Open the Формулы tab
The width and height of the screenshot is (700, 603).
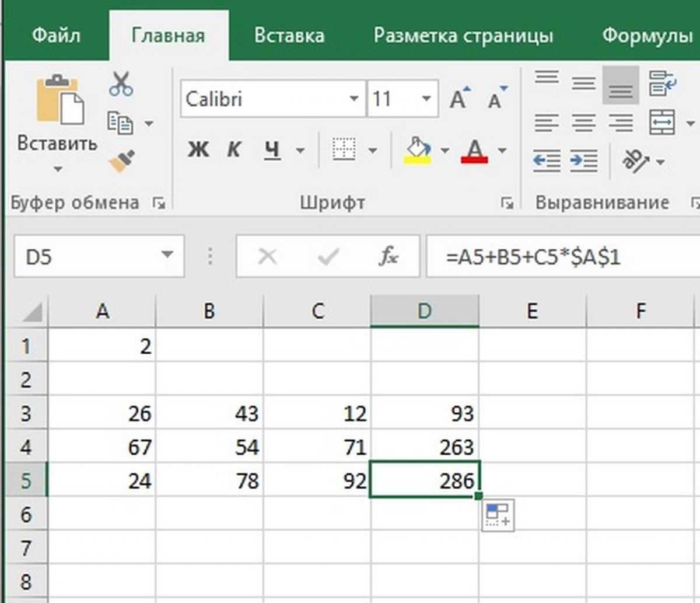pos(647,36)
